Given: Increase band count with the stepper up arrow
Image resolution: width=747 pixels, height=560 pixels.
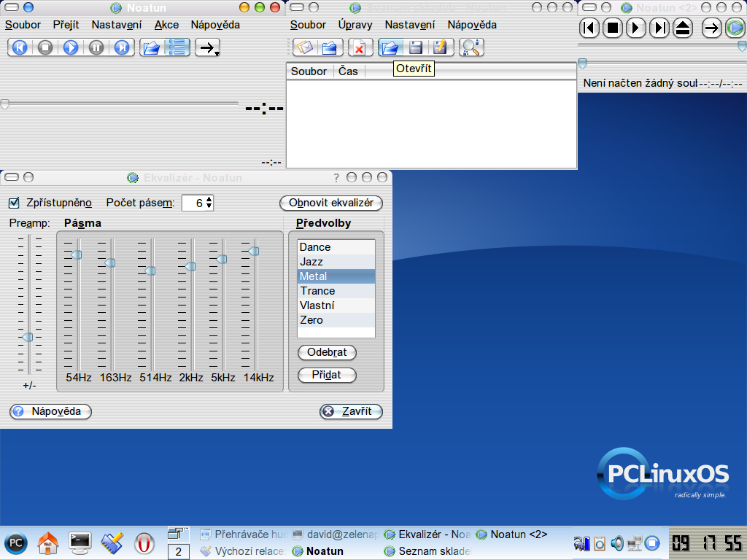Looking at the screenshot, I should point(209,199).
